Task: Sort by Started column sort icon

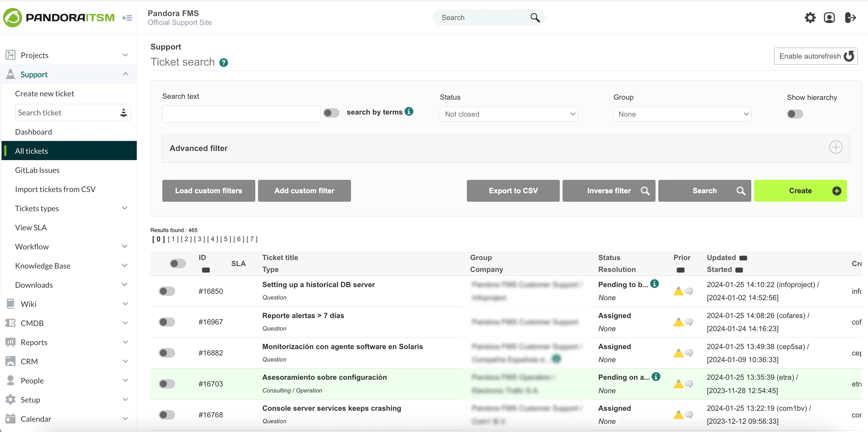Action: click(739, 270)
